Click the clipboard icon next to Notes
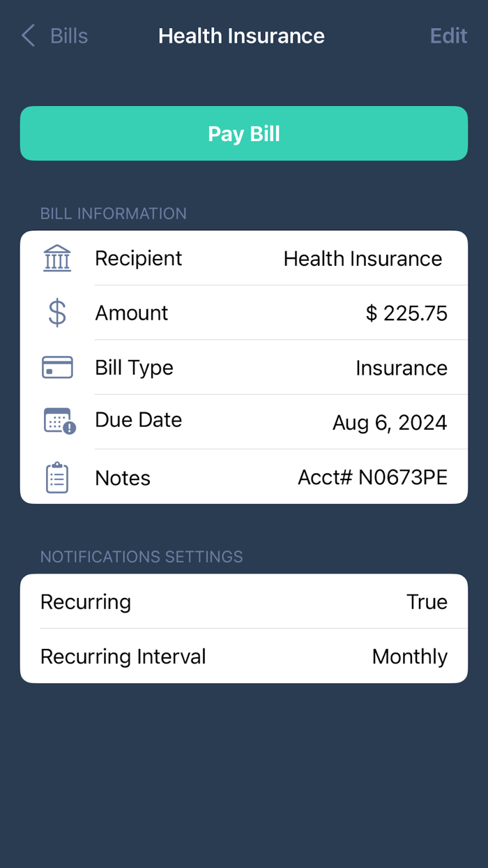Image resolution: width=488 pixels, height=868 pixels. (x=57, y=477)
